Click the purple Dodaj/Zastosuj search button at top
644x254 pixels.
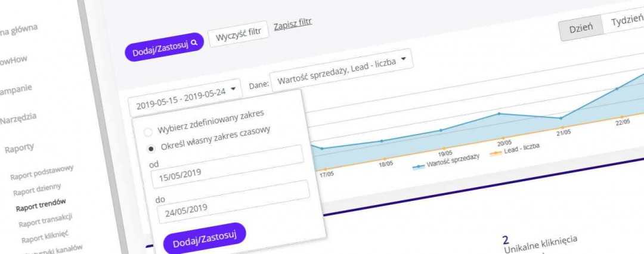pyautogui.click(x=164, y=45)
